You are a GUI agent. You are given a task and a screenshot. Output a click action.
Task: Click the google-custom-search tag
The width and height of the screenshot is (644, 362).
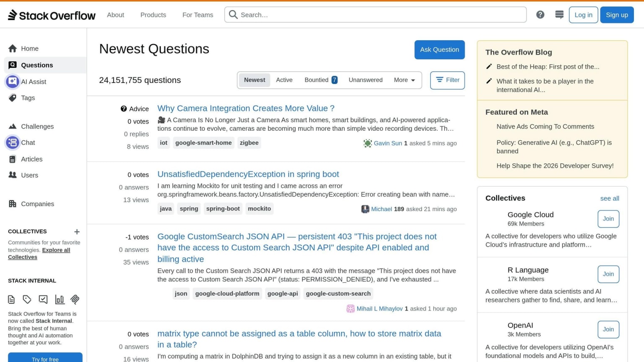(338, 294)
